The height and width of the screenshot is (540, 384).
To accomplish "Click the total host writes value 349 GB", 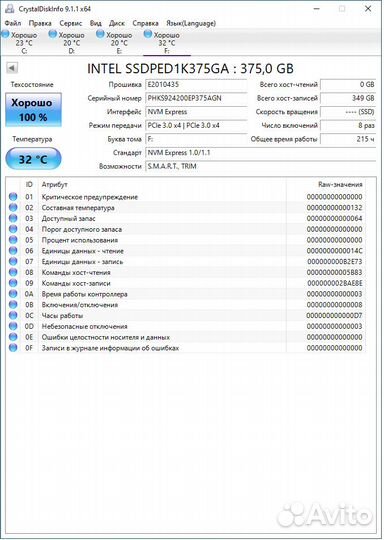I will pos(348,98).
